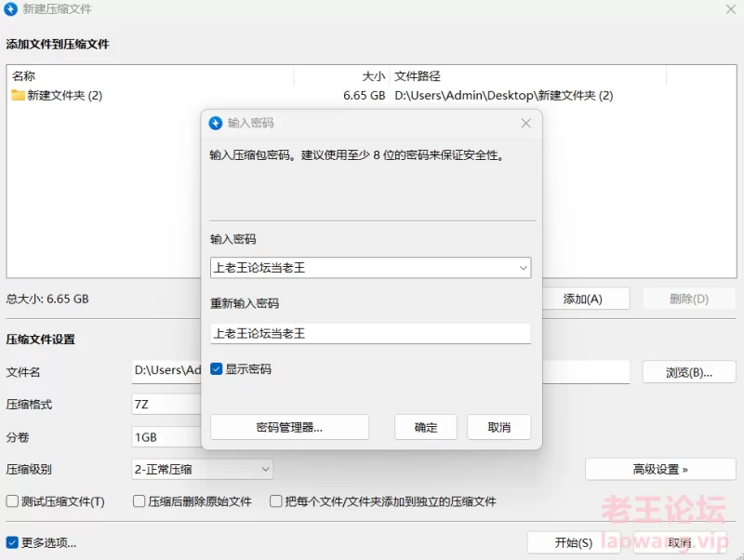Open the 压缩格式 7Z combo box

click(x=166, y=405)
